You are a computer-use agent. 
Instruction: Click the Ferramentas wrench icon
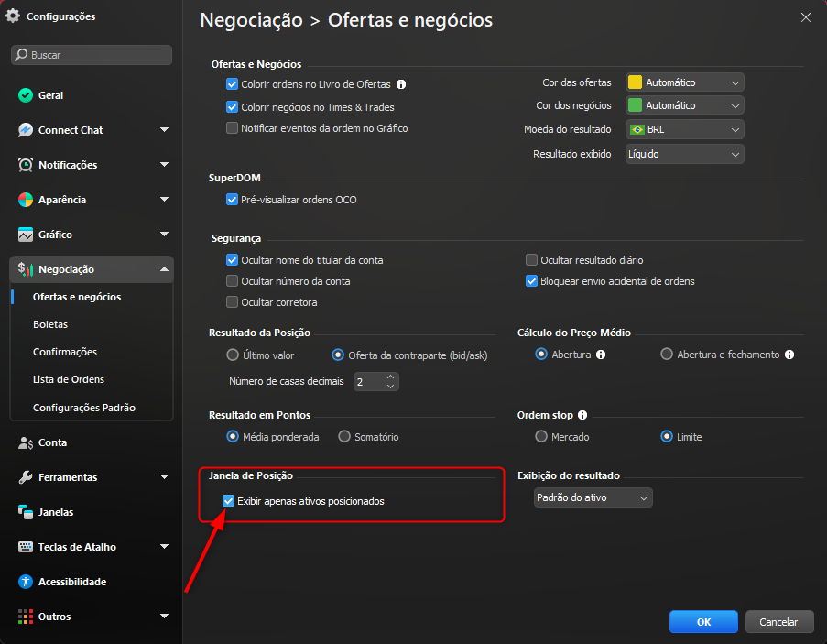26,477
